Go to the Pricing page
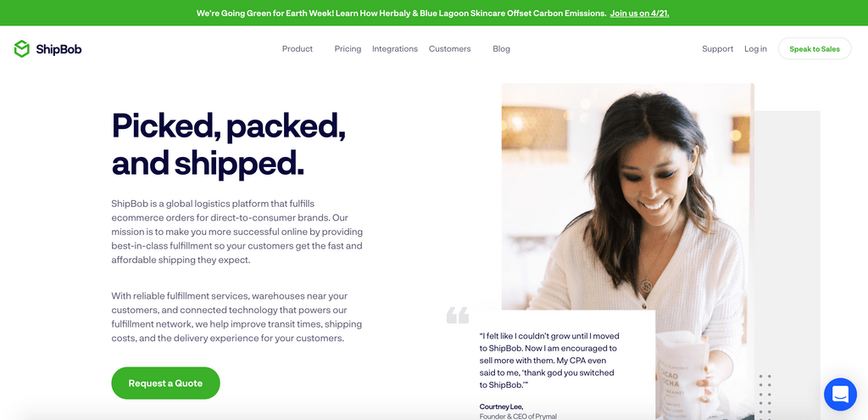The width and height of the screenshot is (868, 420). pyautogui.click(x=348, y=48)
